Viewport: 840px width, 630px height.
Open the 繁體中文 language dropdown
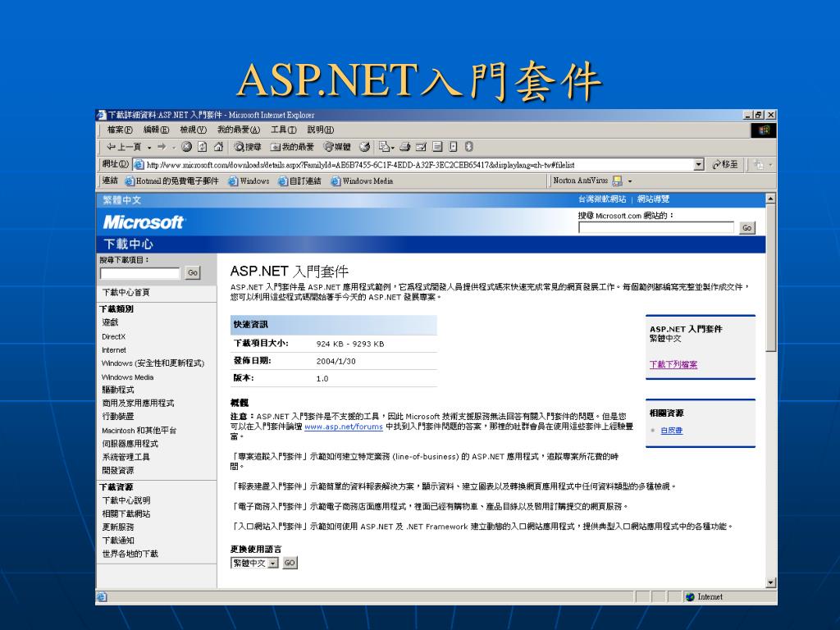(x=254, y=563)
